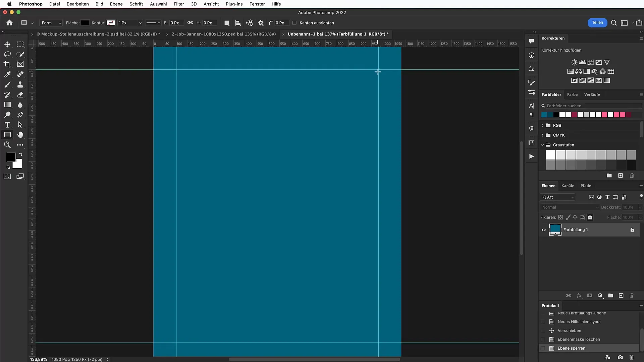Select the Eyedropper tool
Image resolution: width=644 pixels, height=362 pixels.
coord(7,74)
